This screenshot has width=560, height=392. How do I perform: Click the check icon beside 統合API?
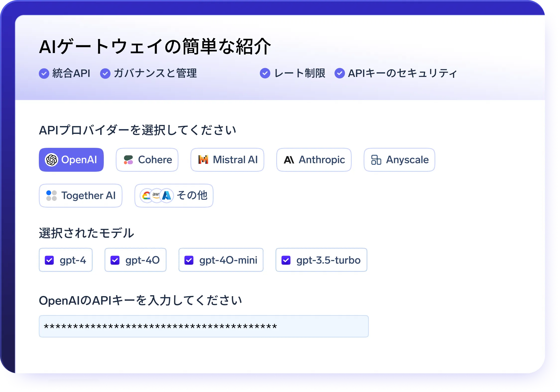[x=44, y=73]
